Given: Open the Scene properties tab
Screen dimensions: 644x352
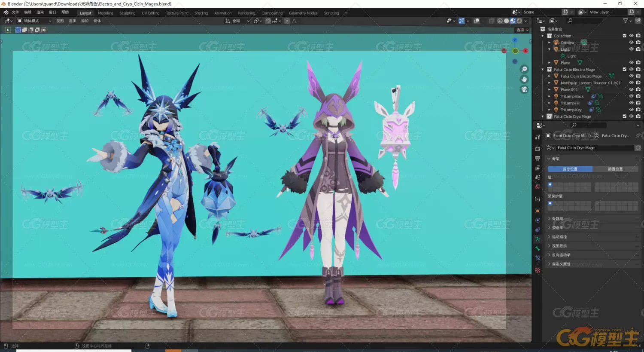Looking at the screenshot, I should coord(538,177).
